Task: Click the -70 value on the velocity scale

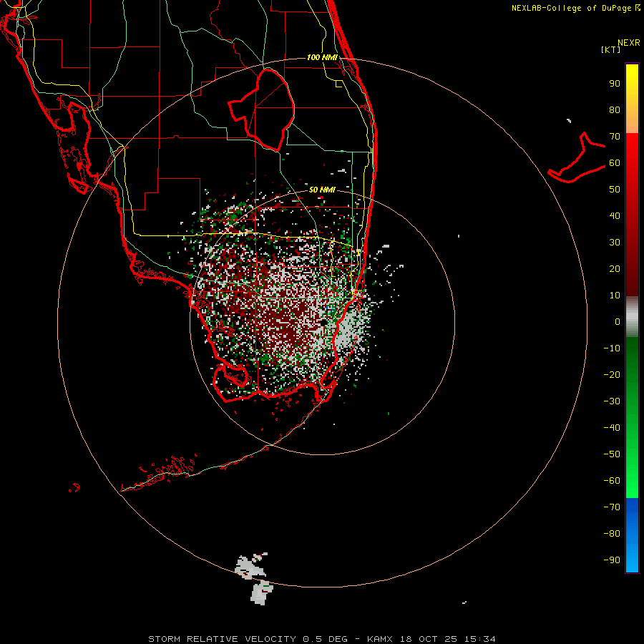Action: 612,507
